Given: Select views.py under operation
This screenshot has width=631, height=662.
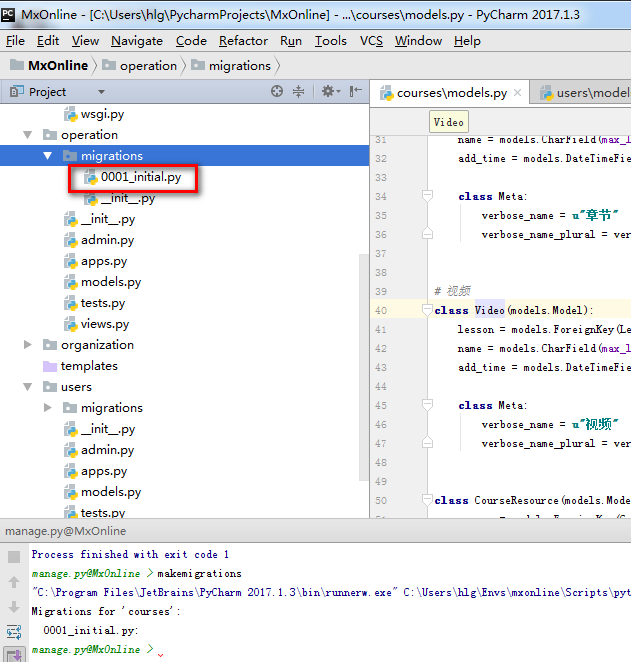Looking at the screenshot, I should [x=105, y=324].
